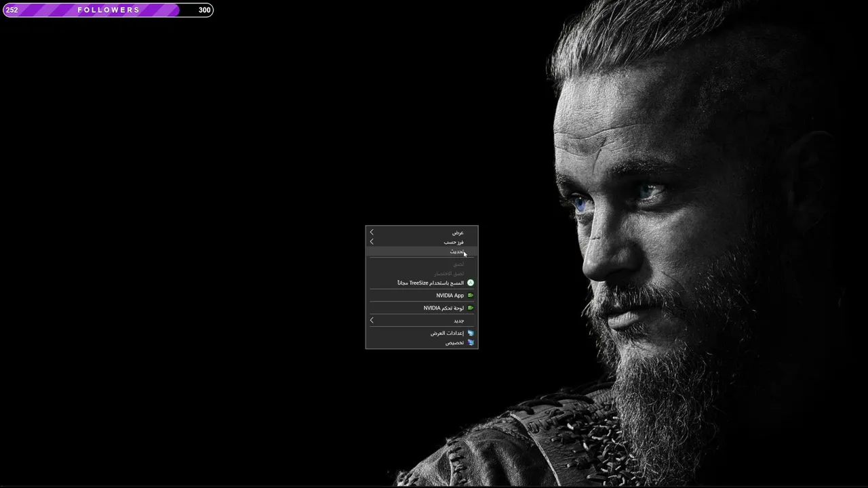Expand the جديد submenu chevron

click(372, 320)
